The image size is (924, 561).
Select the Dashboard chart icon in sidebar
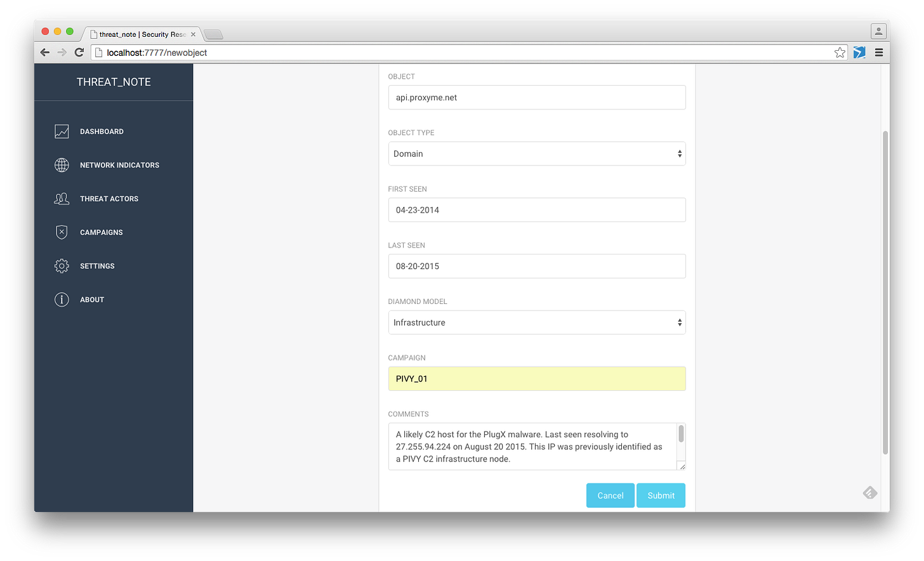coord(61,131)
